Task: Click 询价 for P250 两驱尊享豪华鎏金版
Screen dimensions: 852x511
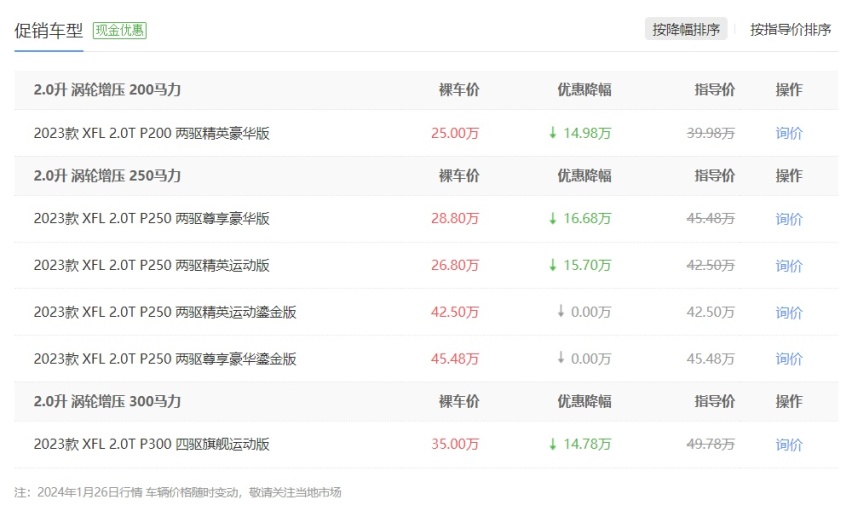Action: (789, 359)
